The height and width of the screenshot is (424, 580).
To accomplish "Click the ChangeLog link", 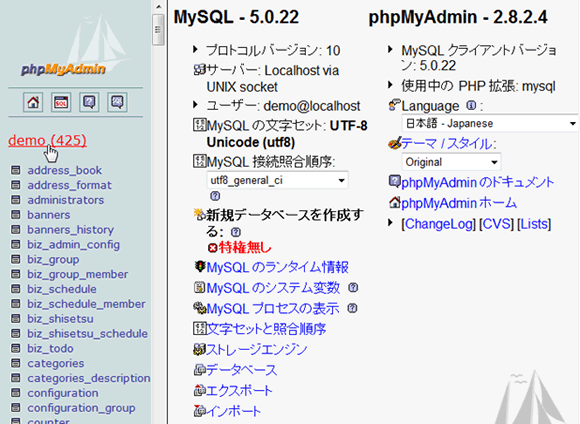I will pos(438,224).
